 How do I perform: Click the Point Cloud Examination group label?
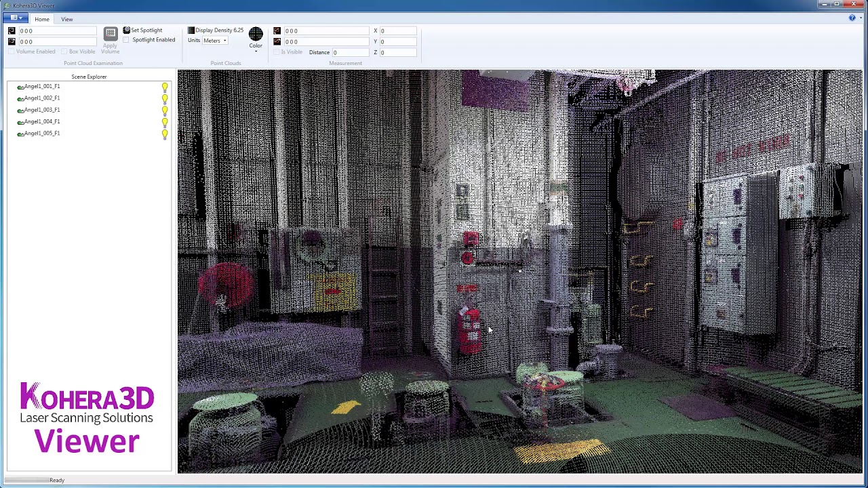pos(93,63)
